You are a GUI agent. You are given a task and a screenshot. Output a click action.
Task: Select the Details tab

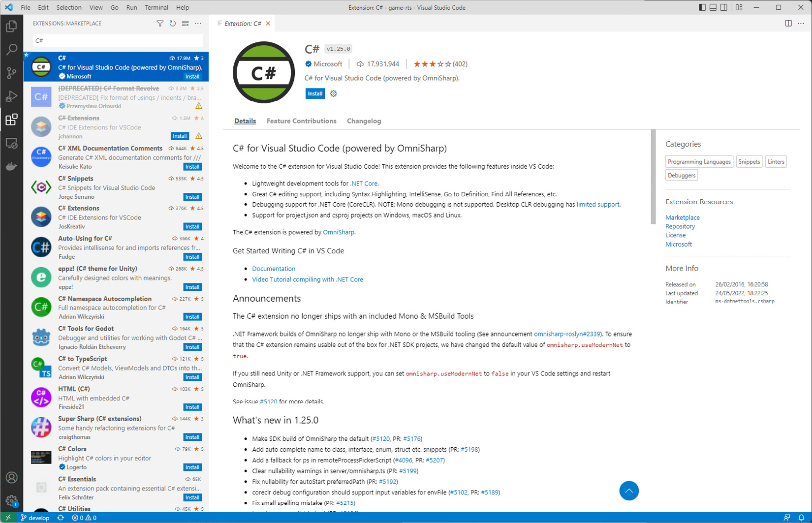point(245,121)
